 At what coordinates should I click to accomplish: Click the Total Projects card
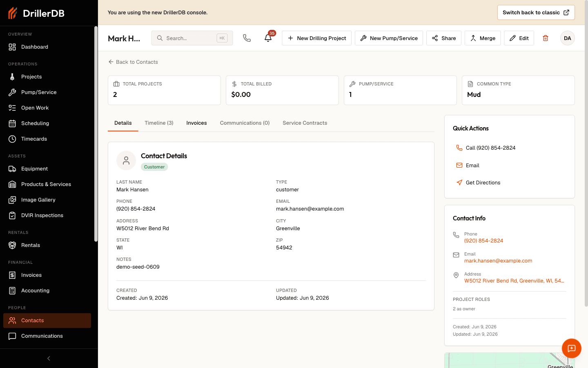tap(164, 90)
